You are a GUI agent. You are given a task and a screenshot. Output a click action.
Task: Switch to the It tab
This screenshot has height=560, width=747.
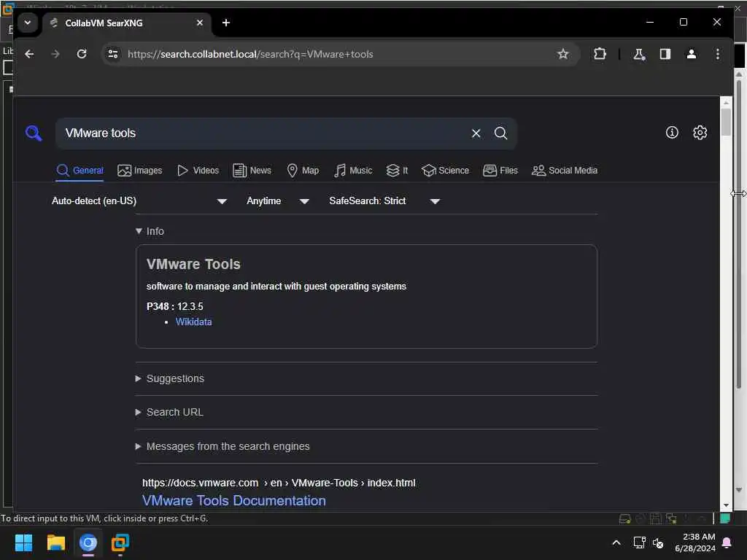(x=397, y=171)
